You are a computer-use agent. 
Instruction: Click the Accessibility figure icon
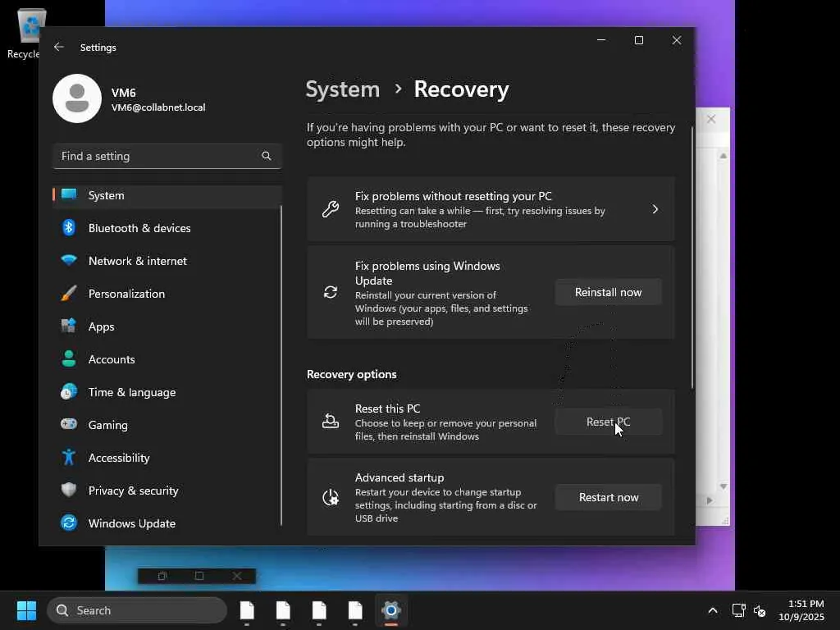click(69, 457)
